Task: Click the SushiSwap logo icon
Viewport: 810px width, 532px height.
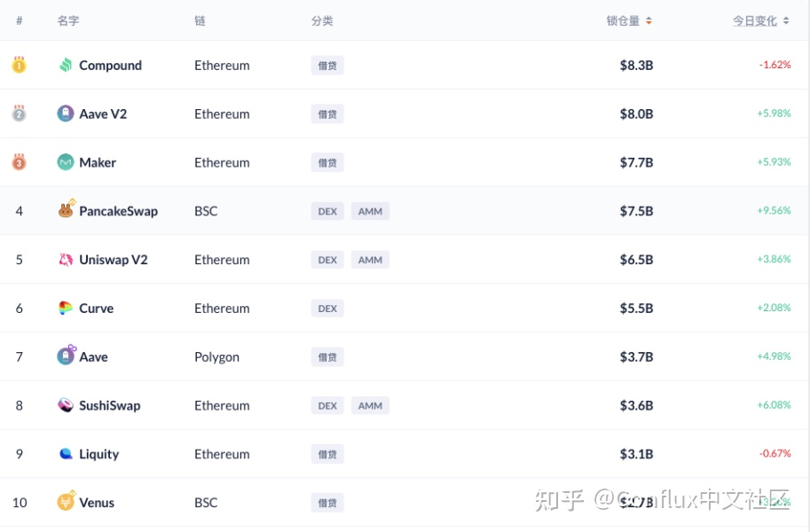Action: (66, 405)
